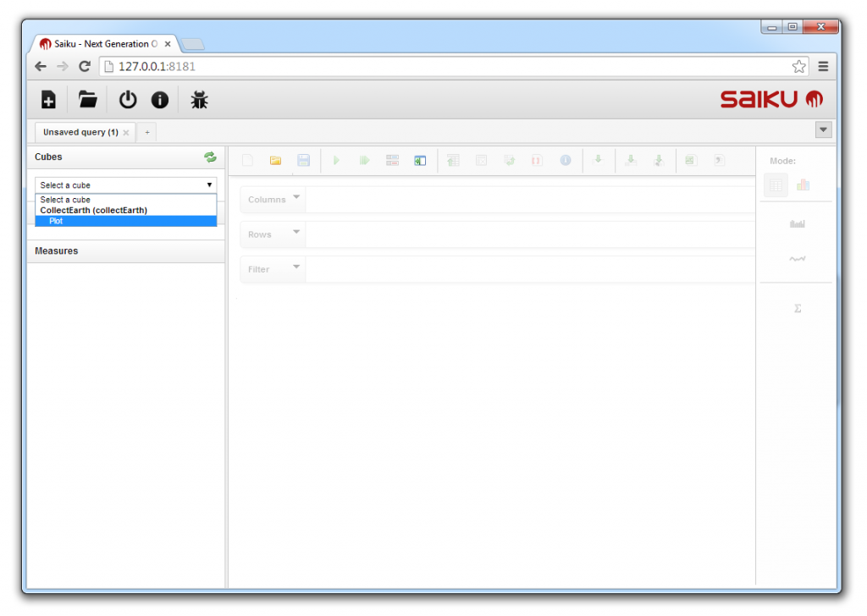Show MDX with the red brackets icon
The width and height of the screenshot is (867, 616).
click(536, 160)
